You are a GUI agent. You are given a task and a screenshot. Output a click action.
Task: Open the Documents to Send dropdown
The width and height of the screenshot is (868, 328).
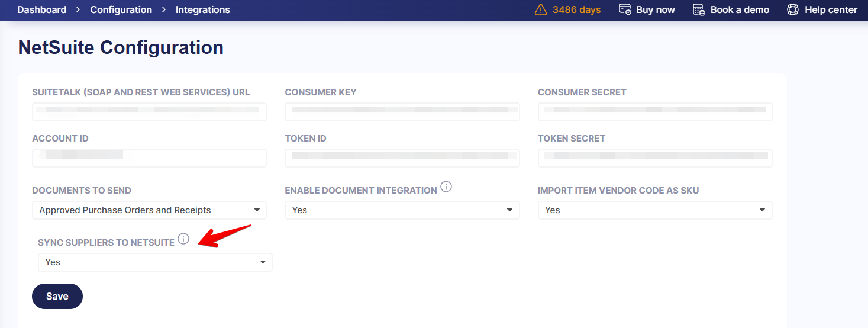tap(149, 210)
